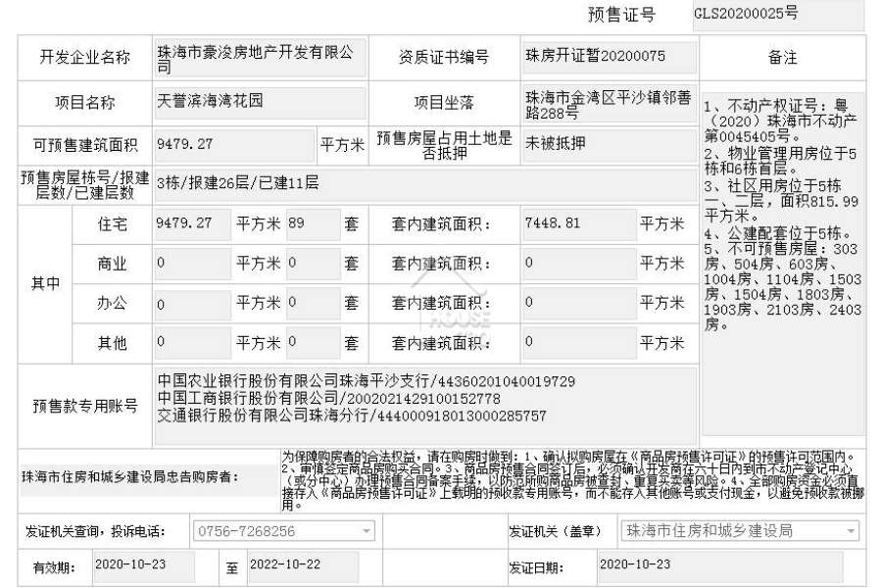Click the residential area field 9479.27
Screen dimensions: 882x588
click(x=192, y=224)
